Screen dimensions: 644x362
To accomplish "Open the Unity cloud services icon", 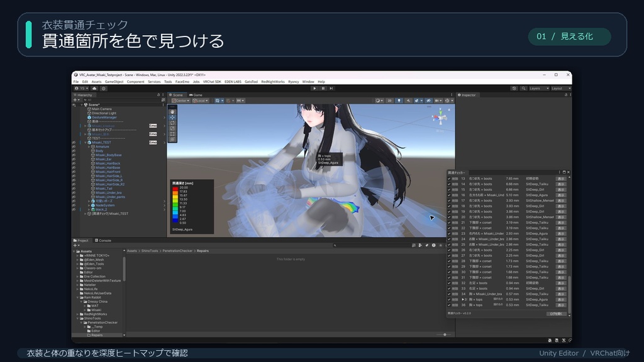I will 94,88.
